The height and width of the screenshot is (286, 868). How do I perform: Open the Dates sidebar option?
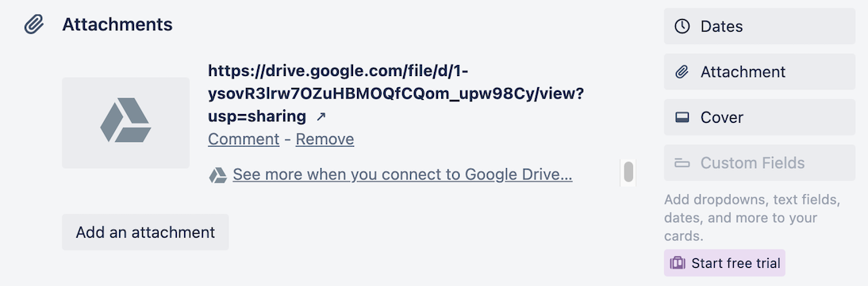759,26
